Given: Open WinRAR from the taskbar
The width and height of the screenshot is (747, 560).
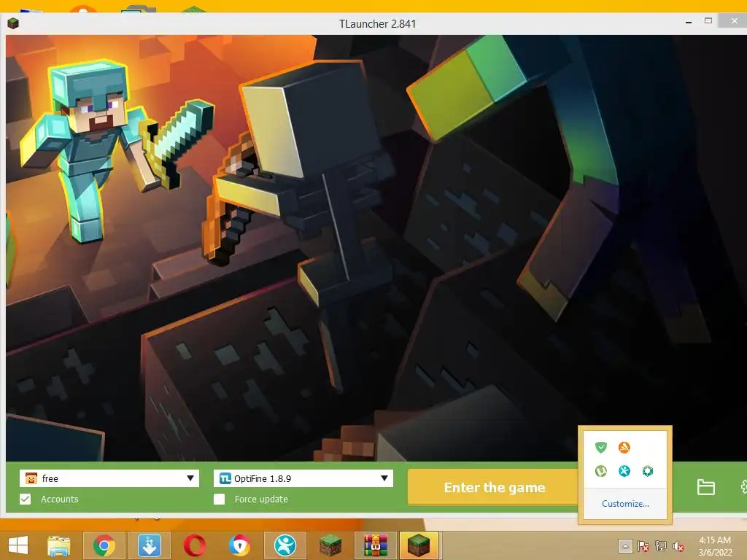Looking at the screenshot, I should click(x=376, y=545).
